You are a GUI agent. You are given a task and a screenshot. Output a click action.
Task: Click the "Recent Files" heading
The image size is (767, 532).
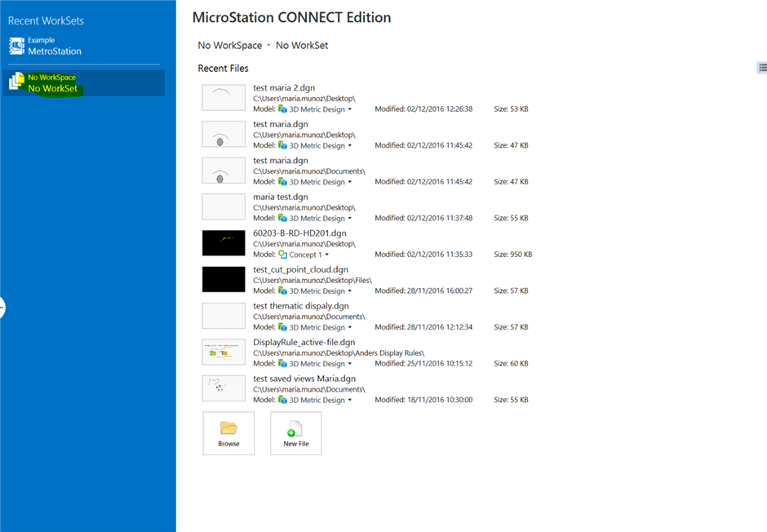coord(223,69)
